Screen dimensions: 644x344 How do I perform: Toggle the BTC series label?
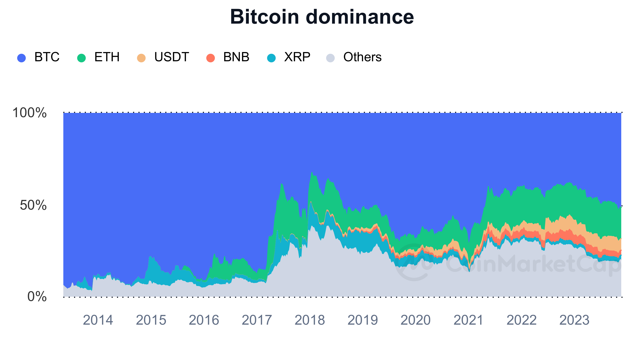click(47, 57)
